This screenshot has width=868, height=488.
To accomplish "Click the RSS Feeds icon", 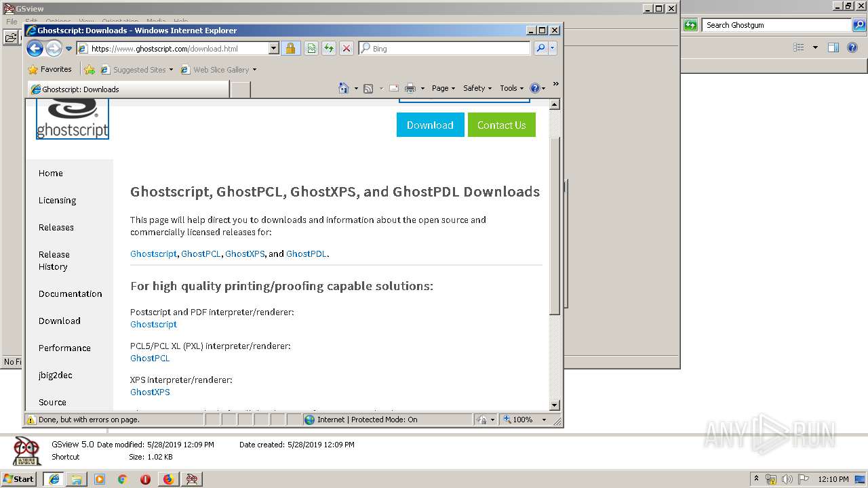I will pyautogui.click(x=368, y=88).
